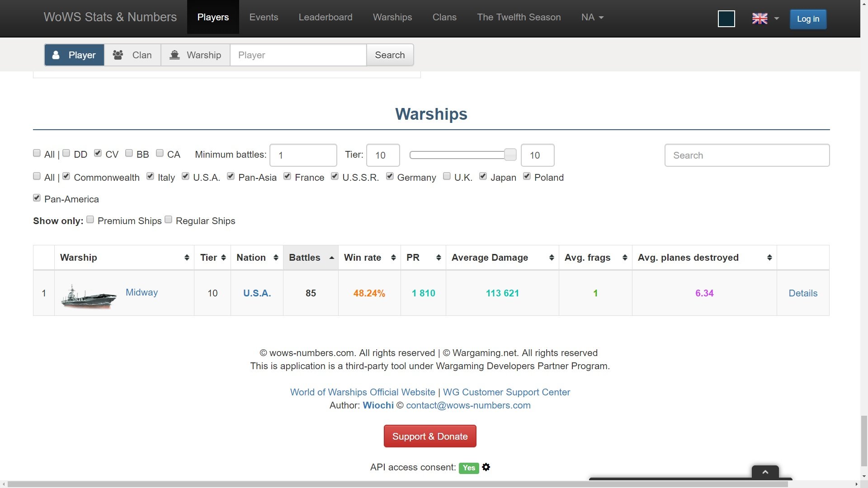
Task: Enable the DD ship type checkbox
Action: click(66, 153)
